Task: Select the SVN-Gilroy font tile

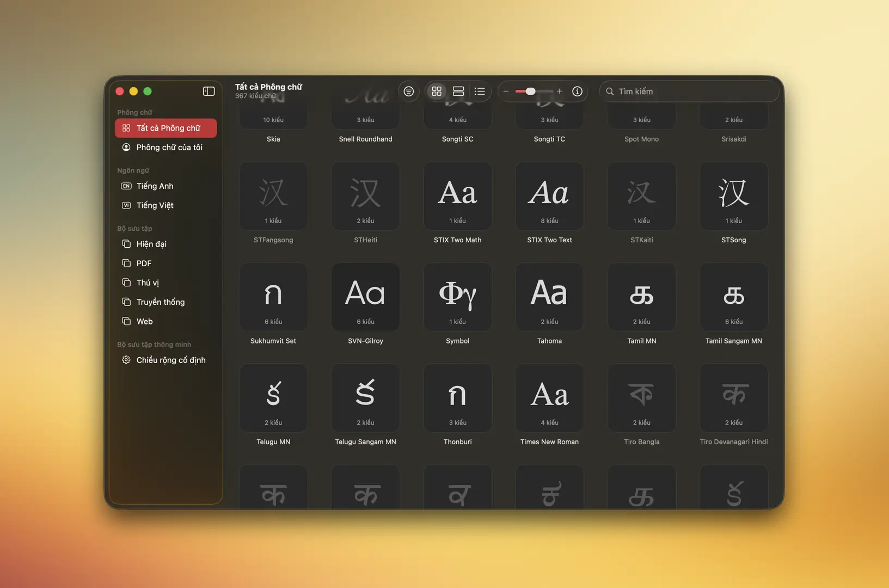Action: (365, 297)
